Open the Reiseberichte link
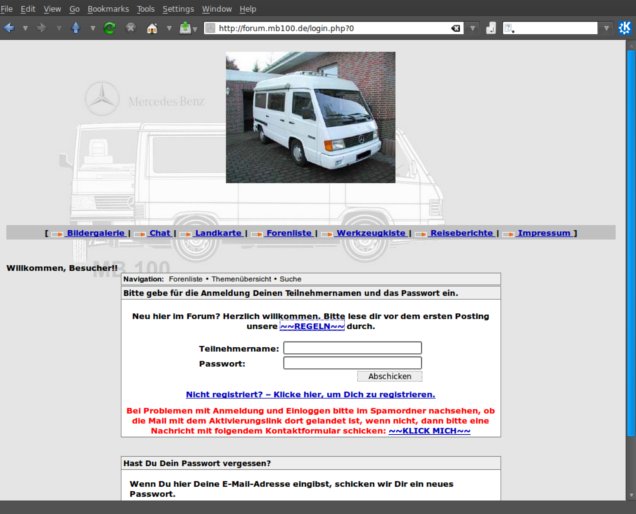 (x=462, y=233)
